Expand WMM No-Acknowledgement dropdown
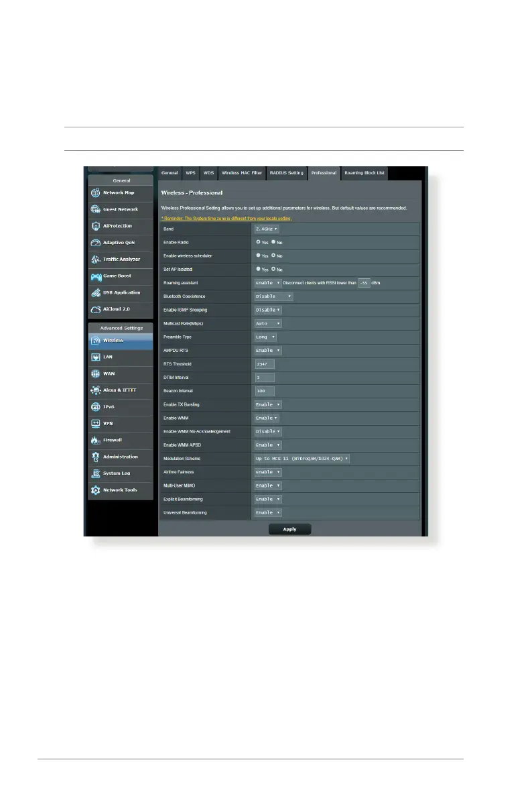 point(268,432)
